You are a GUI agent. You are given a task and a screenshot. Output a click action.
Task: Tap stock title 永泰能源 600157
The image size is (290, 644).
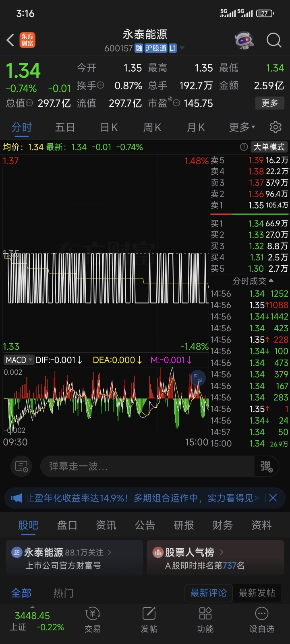[x=145, y=40]
